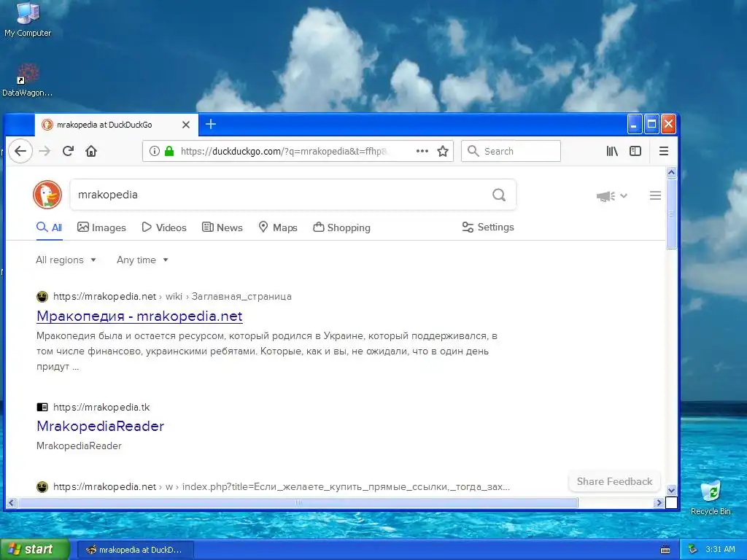
Task: Expand the Any time filter dropdown
Action: point(142,260)
